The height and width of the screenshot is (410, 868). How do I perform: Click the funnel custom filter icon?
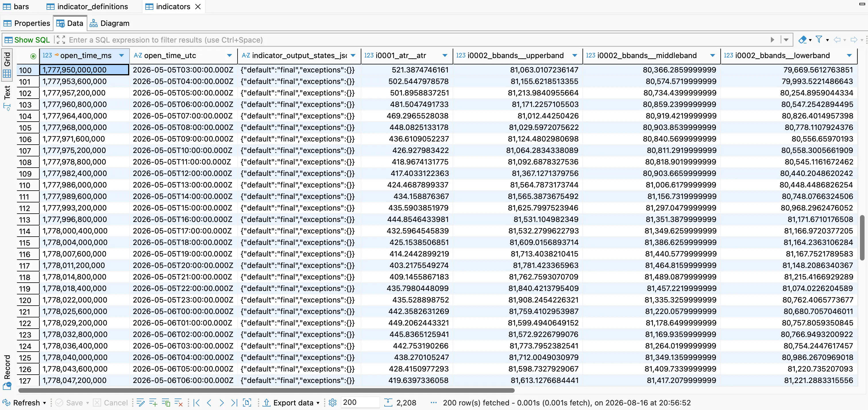click(x=819, y=40)
